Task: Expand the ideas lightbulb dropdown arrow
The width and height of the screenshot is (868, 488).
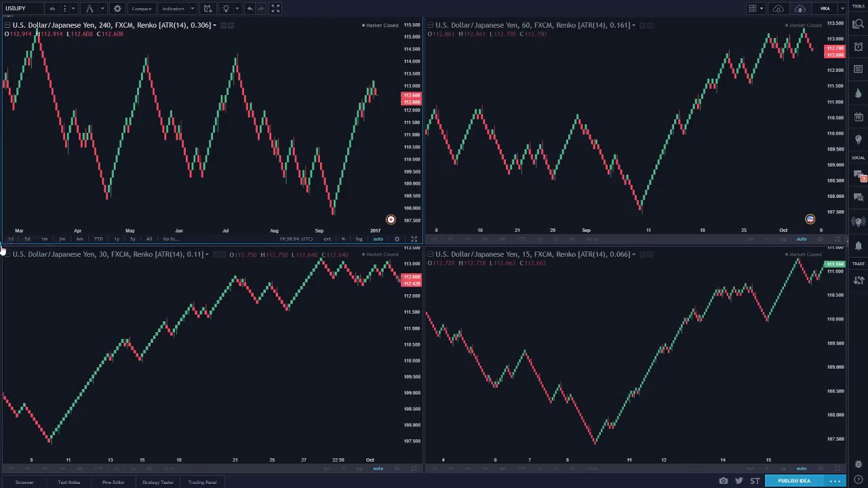Action: click(x=237, y=9)
